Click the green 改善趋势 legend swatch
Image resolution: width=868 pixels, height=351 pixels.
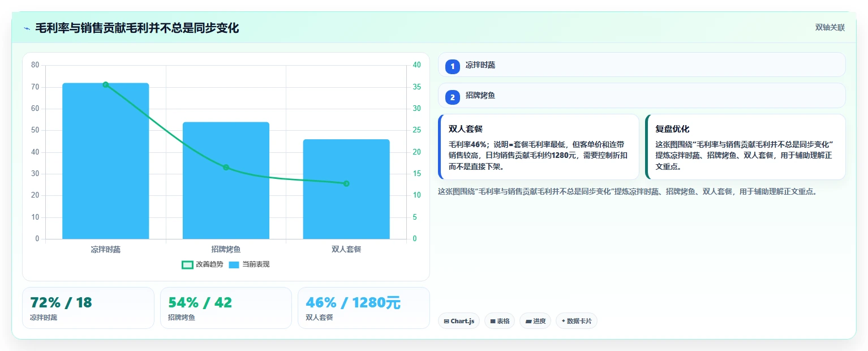click(187, 264)
